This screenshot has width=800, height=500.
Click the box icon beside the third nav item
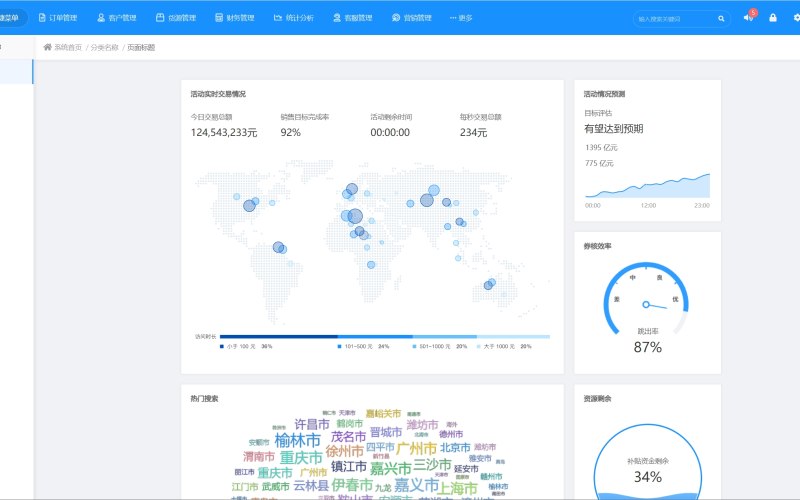click(x=160, y=18)
